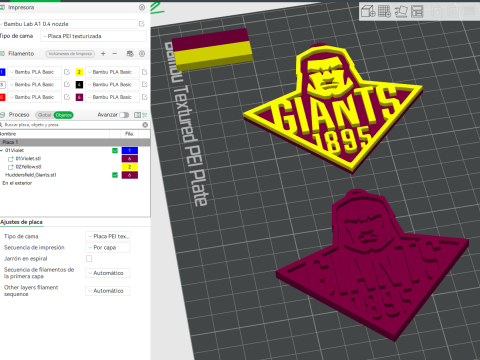This screenshot has width=480, height=360.
Task: Select the Placa 1 row
Action: pyautogui.click(x=75, y=142)
